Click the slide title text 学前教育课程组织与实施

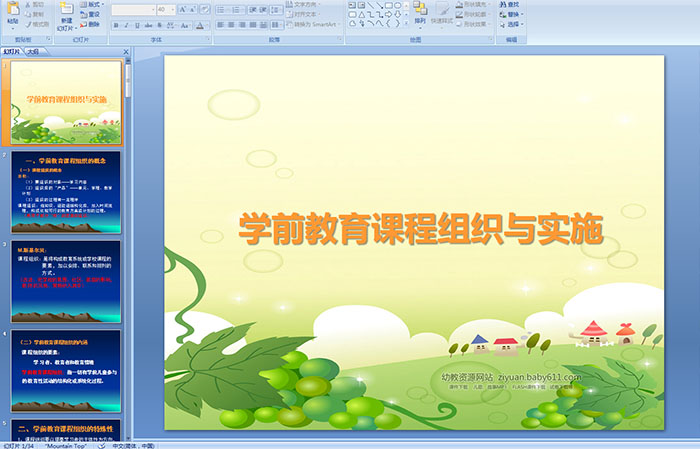(421, 229)
